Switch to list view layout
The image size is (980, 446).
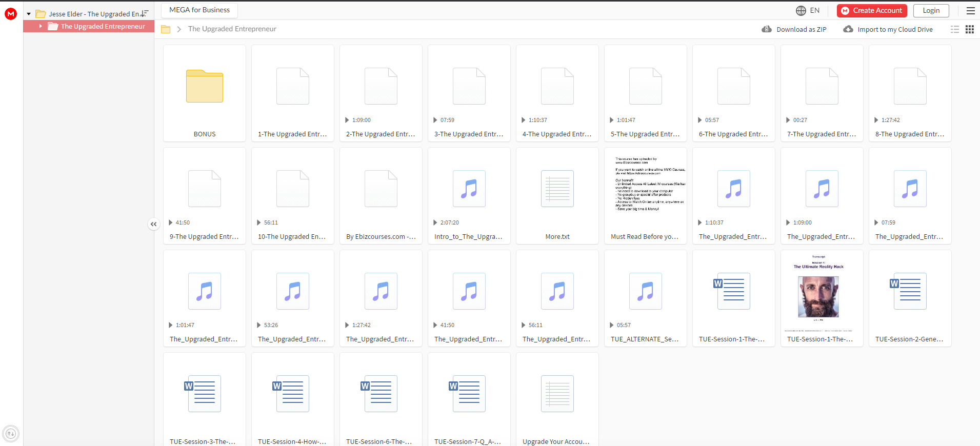point(955,29)
